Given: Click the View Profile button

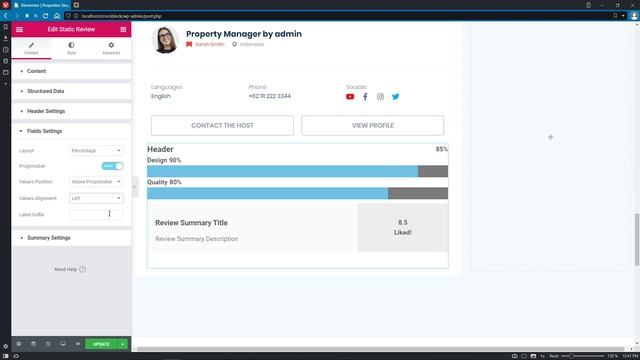Looking at the screenshot, I should click(x=373, y=125).
